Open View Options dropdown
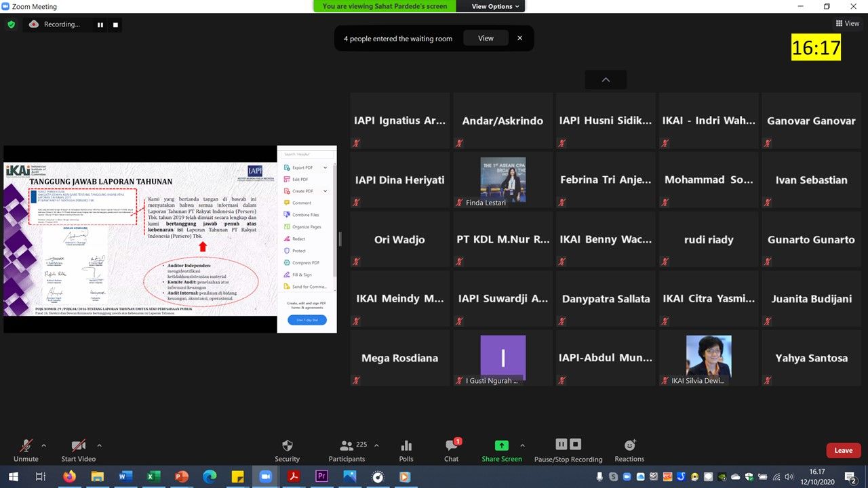Screen dimensions: 868x488 click(496, 6)
